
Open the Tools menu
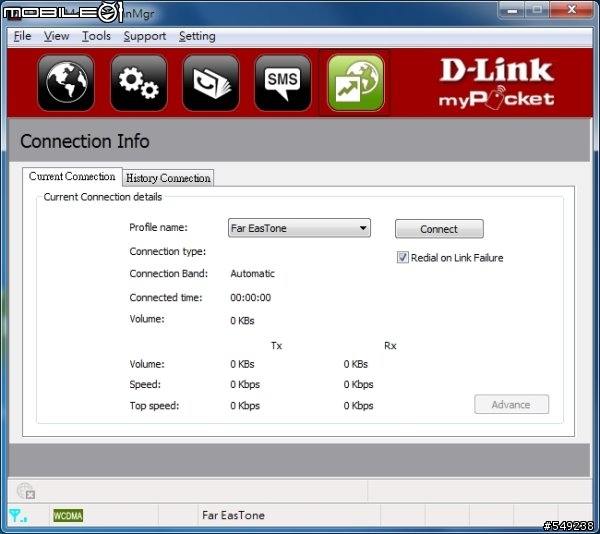(96, 36)
